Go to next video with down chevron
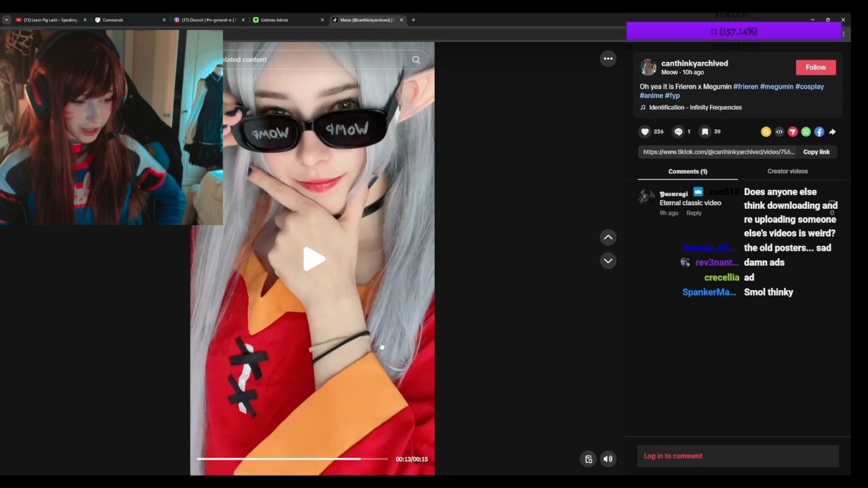This screenshot has height=488, width=868. (x=608, y=261)
